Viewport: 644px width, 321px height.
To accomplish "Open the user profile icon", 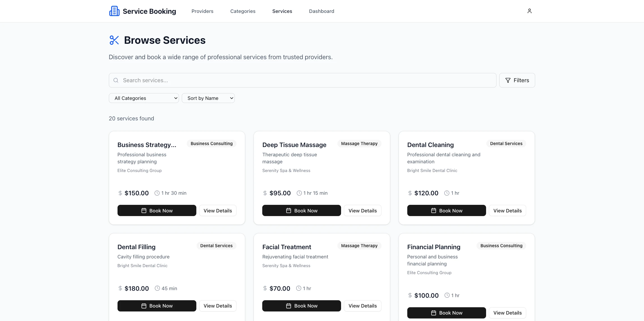I will 529,11.
